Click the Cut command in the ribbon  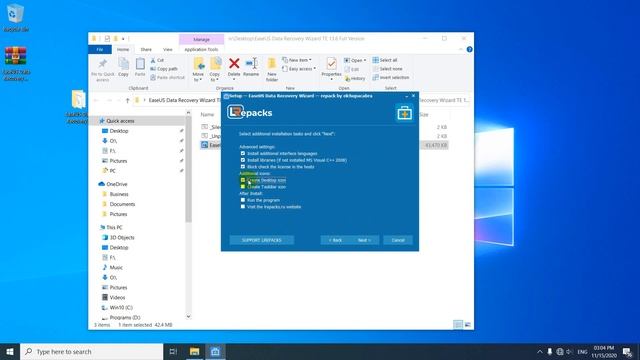[x=157, y=60]
